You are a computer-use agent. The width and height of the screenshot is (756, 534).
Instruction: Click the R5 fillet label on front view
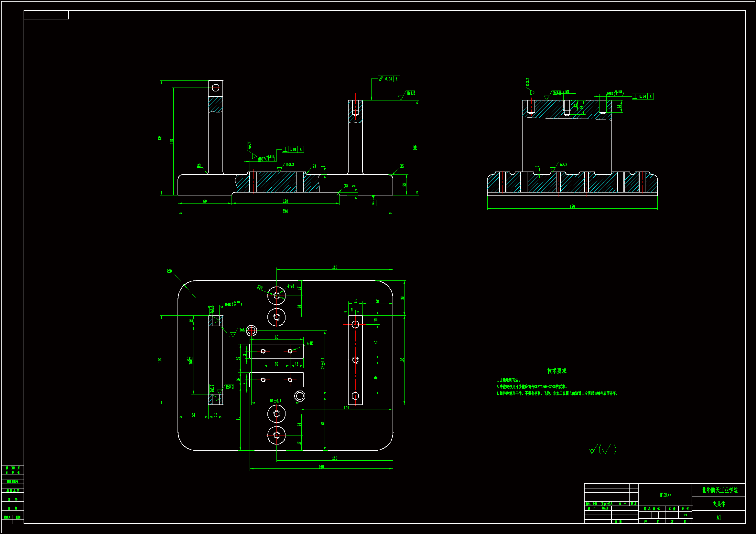point(402,166)
